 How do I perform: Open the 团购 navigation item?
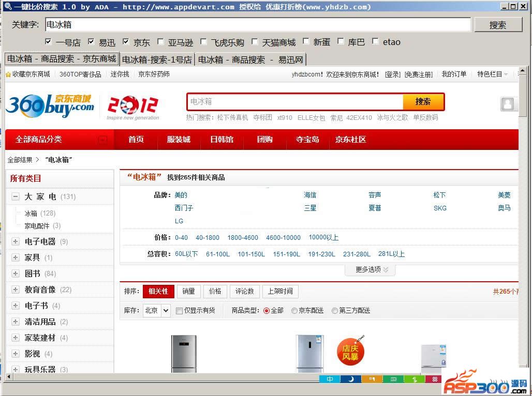click(264, 140)
